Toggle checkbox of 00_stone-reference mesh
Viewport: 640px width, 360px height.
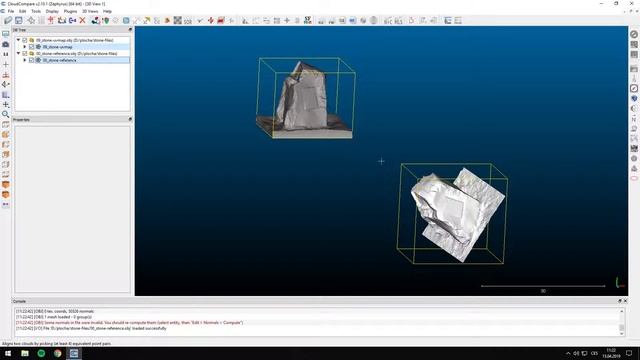[31, 60]
